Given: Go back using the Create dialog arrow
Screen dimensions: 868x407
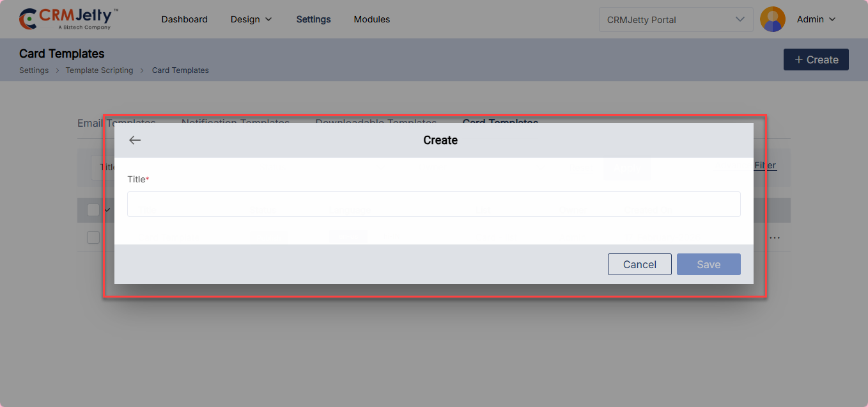Looking at the screenshot, I should click(135, 140).
